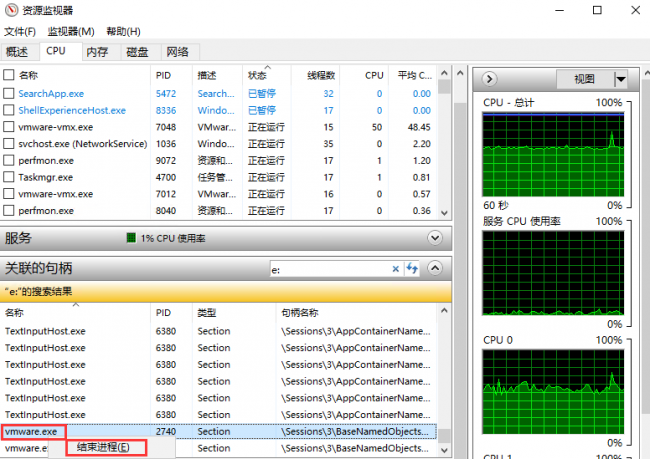Click SearchApp.exe process name
Viewport: 650px width, 459px height.
(x=51, y=94)
